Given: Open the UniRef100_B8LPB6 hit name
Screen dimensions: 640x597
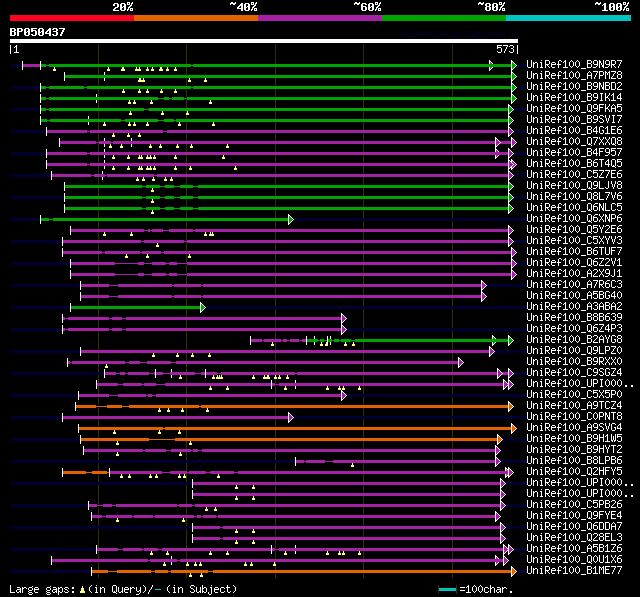Looking at the screenshot, I should [x=574, y=461].
